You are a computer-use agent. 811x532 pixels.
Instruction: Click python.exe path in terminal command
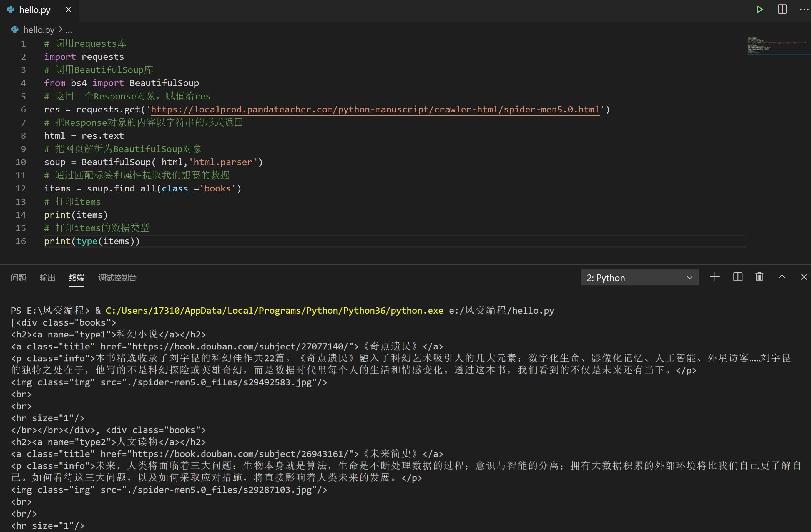(x=275, y=311)
